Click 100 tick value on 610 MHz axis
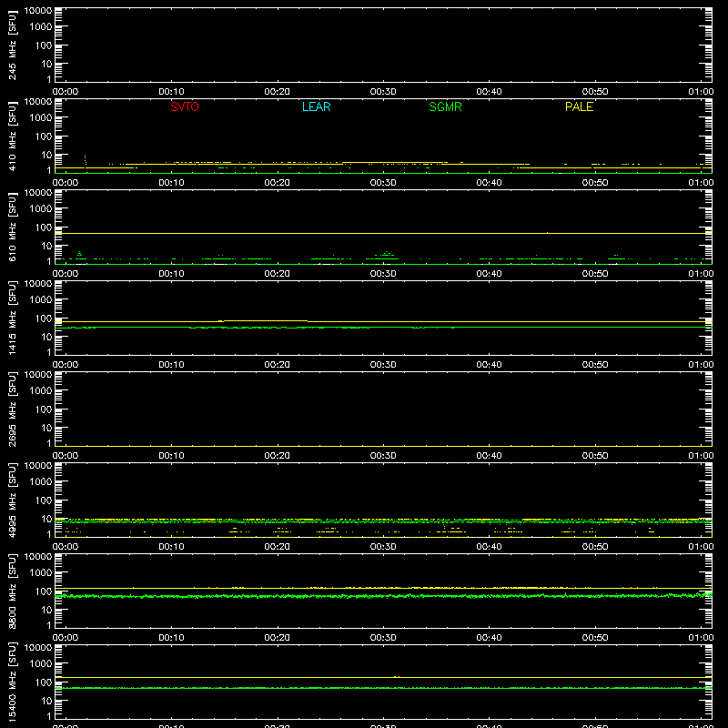This screenshot has height=728, width=728. 44,227
